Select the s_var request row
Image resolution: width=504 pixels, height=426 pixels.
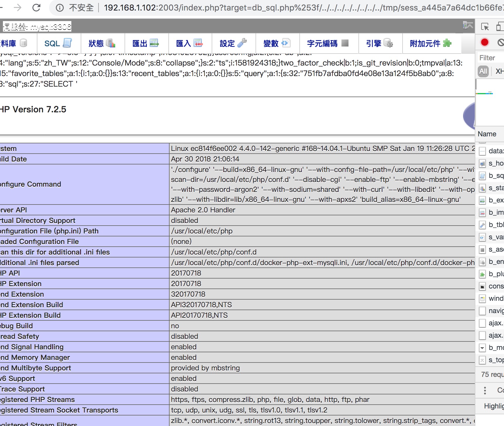(x=491, y=237)
